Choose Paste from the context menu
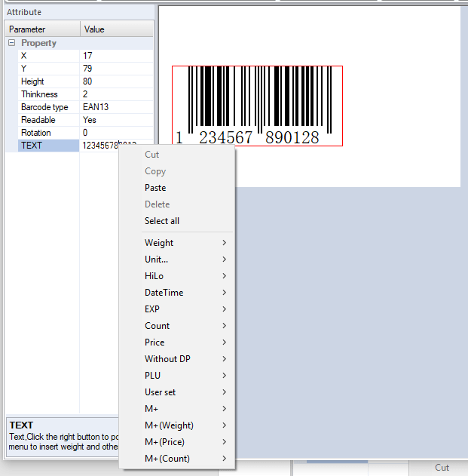Viewport: 468px width, 476px height. [176, 188]
